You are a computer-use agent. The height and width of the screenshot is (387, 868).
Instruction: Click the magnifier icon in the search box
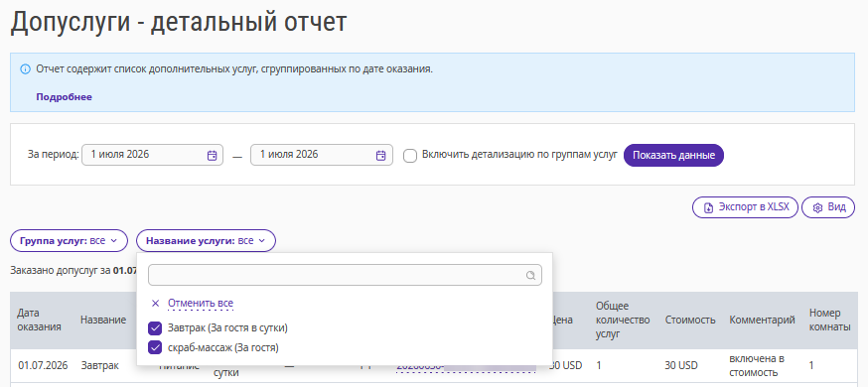pos(530,275)
